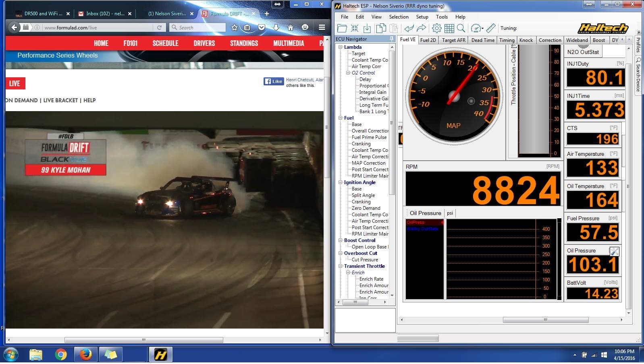Switch to the Dead Time tab
644x364 pixels.
pyautogui.click(x=483, y=40)
